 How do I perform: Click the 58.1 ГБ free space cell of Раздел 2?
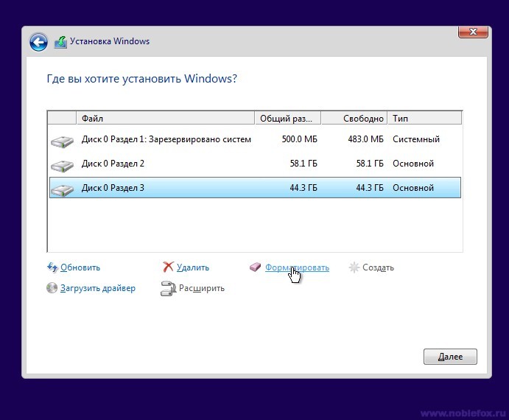coord(370,164)
